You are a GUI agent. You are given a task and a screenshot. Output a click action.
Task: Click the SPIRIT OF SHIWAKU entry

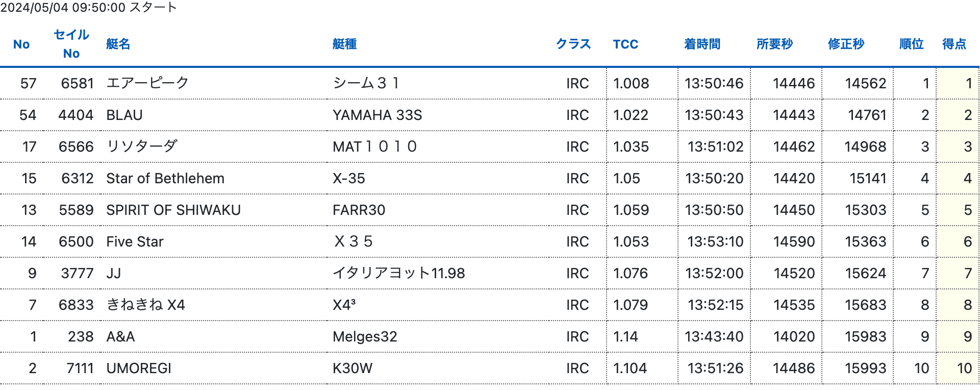173,210
